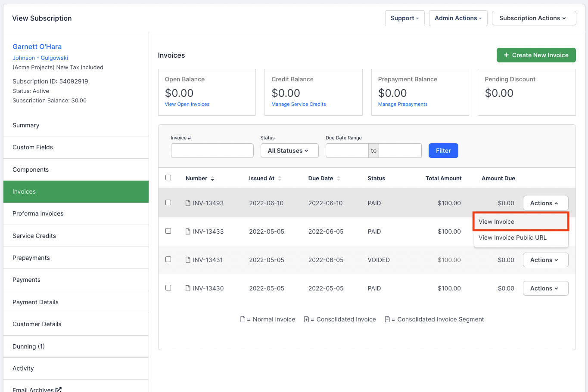Click the invoice file icon beside INV-13430

tap(187, 288)
